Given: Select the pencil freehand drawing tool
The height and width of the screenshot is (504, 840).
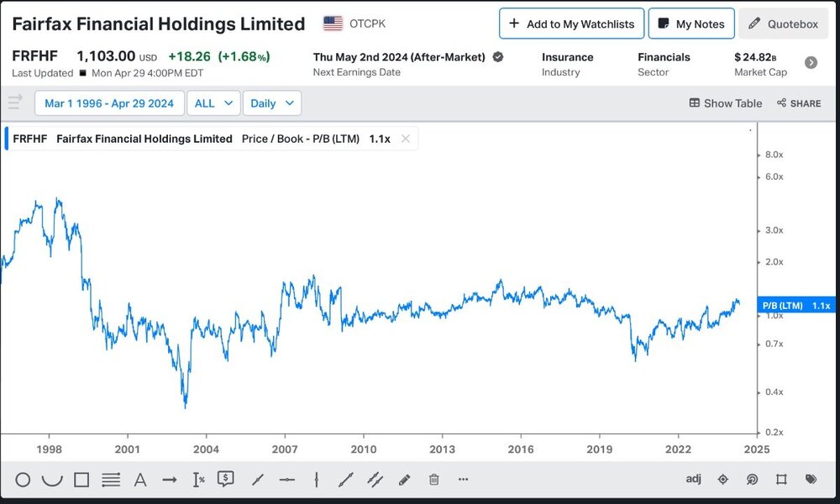Looking at the screenshot, I should coord(405,480).
